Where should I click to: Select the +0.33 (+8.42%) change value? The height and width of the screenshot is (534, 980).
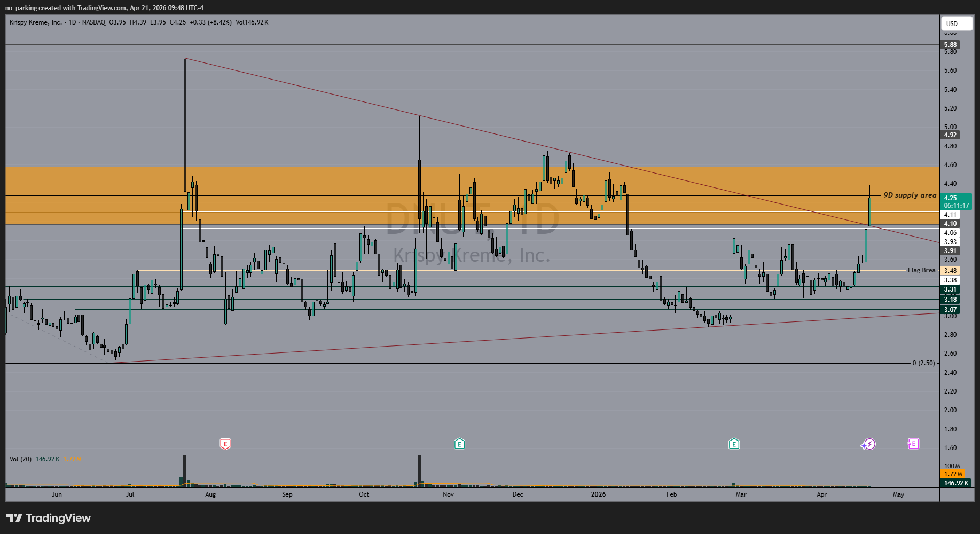point(210,22)
